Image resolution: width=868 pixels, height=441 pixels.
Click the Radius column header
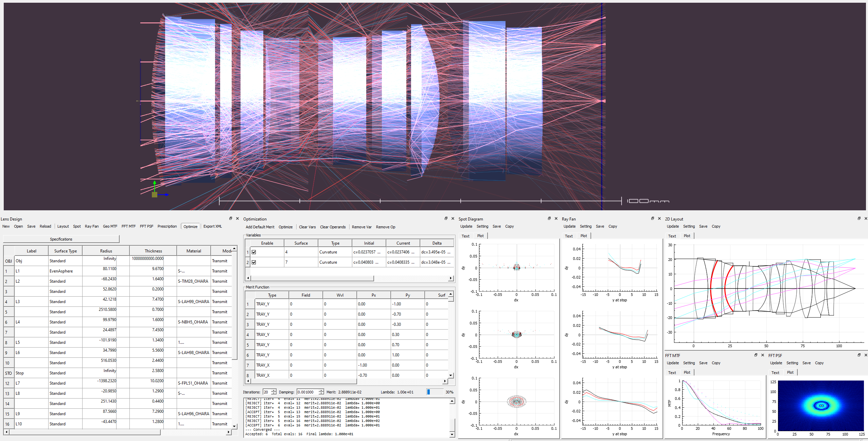tap(106, 251)
